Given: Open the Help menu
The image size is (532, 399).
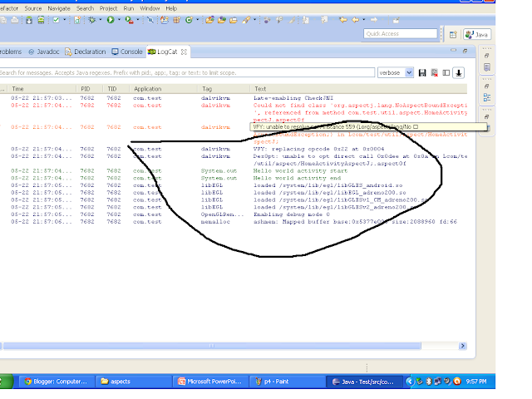Looking at the screenshot, I should (x=171, y=8).
